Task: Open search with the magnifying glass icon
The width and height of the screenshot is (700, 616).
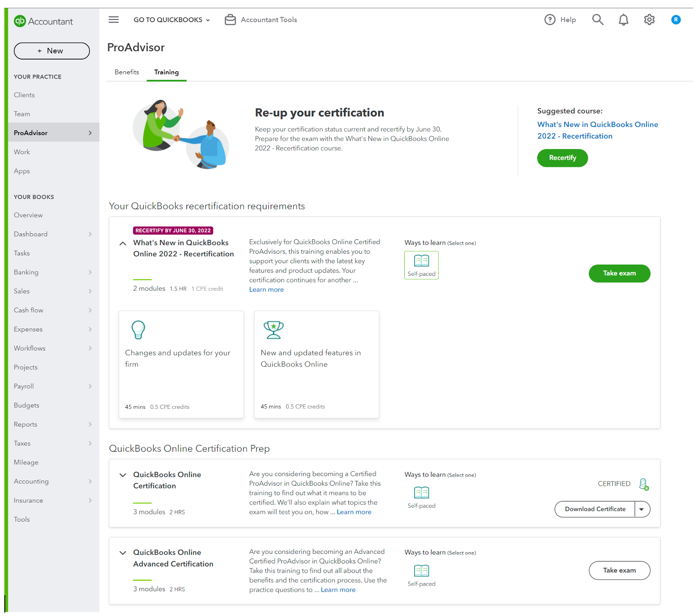Action: (x=598, y=20)
